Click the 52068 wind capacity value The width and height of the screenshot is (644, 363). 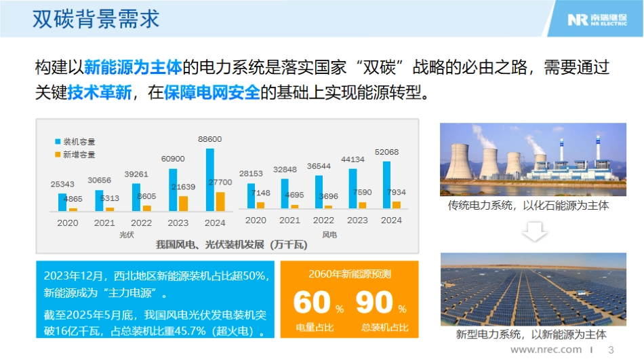click(386, 152)
